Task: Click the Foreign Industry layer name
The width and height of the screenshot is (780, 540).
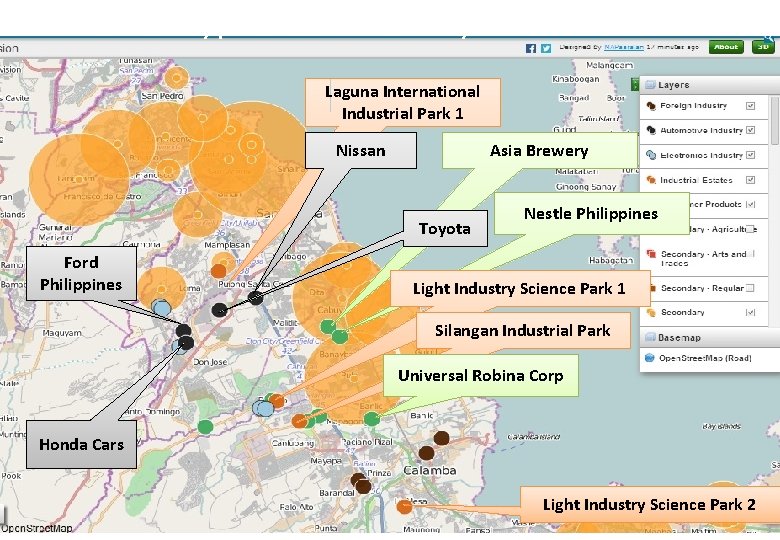Action: [693, 106]
